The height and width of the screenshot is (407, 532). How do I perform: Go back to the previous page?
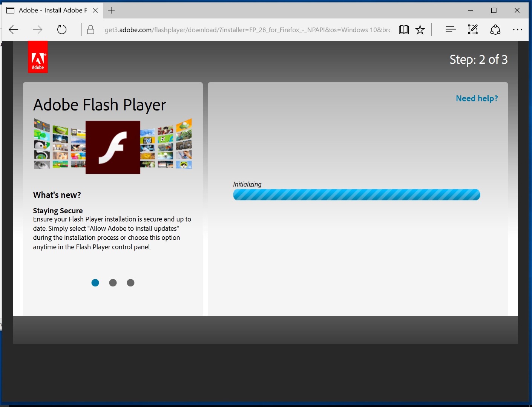pos(14,30)
